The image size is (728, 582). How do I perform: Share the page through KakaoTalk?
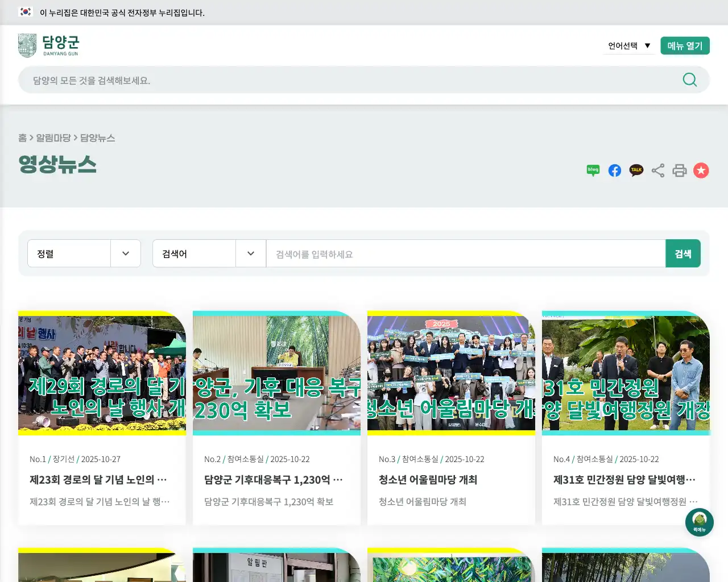pos(636,170)
